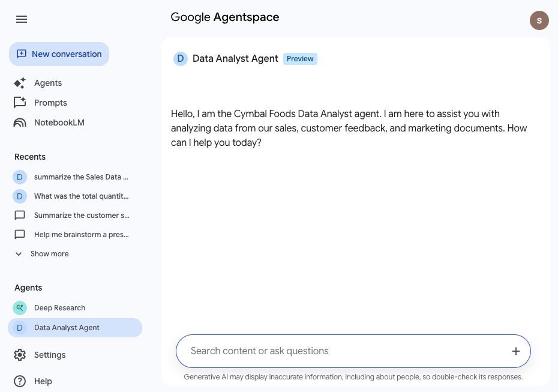Click the agent's greeting message text
The width and height of the screenshot is (558, 392).
tap(349, 128)
